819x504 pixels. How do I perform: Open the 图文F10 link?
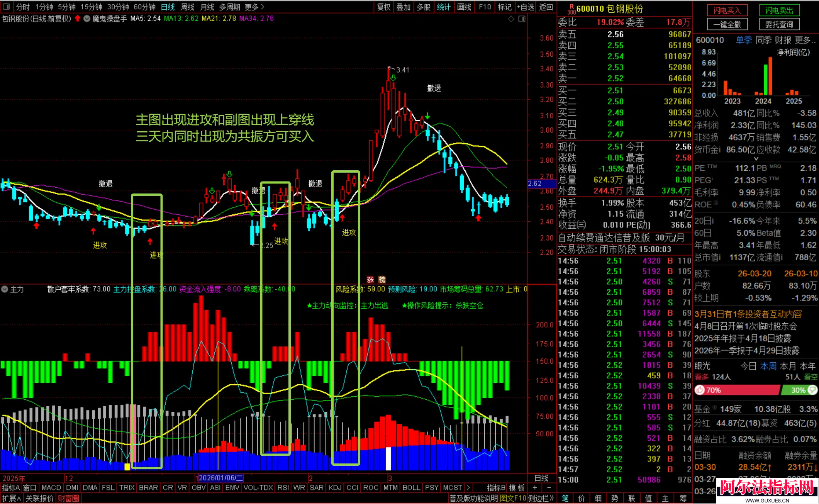pyautogui.click(x=513, y=498)
